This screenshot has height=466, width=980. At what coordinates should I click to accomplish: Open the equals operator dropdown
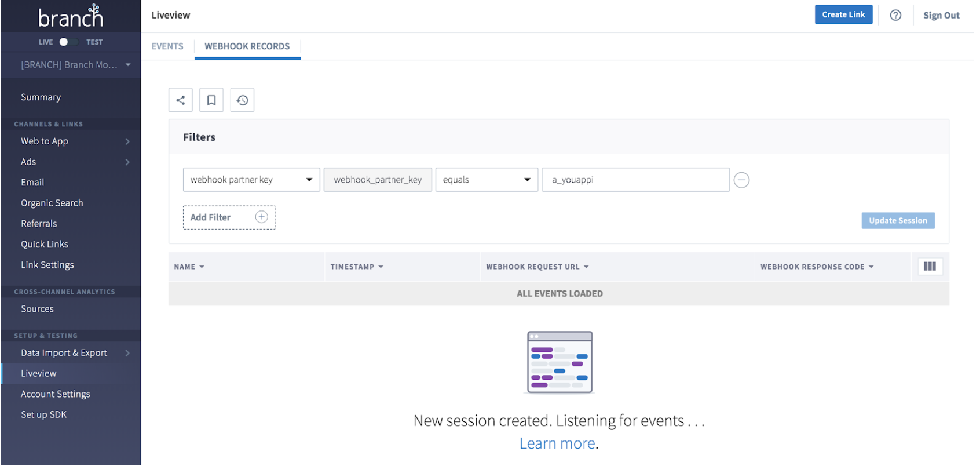[x=487, y=180]
